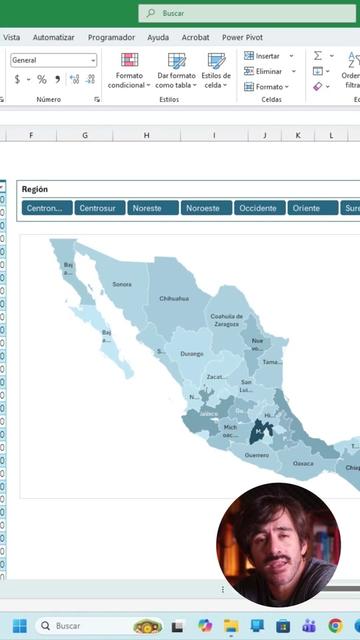Expand accounting format dropdown arrow
The image size is (360, 640).
(28, 80)
